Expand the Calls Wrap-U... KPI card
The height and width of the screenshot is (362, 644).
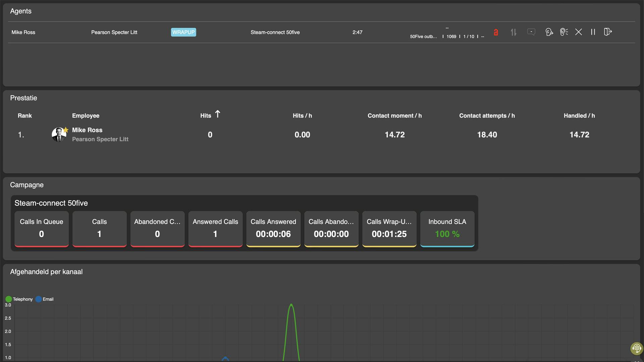(389, 222)
